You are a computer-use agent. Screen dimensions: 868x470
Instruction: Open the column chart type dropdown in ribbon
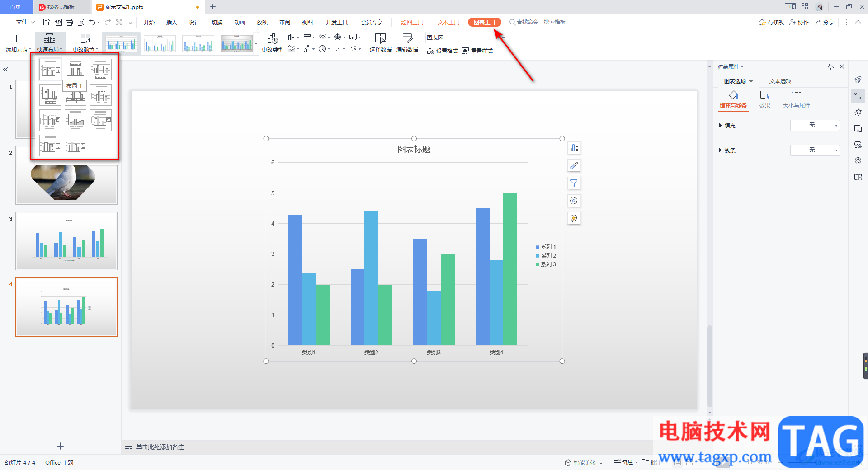tap(294, 37)
